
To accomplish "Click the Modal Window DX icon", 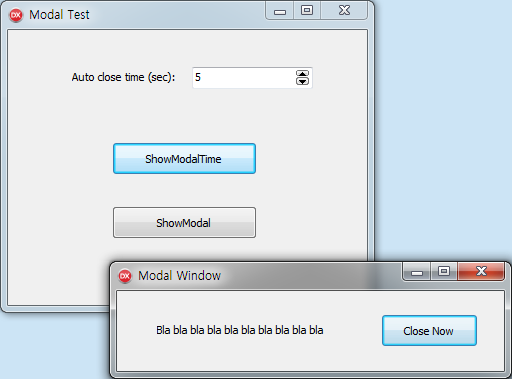I will [125, 276].
